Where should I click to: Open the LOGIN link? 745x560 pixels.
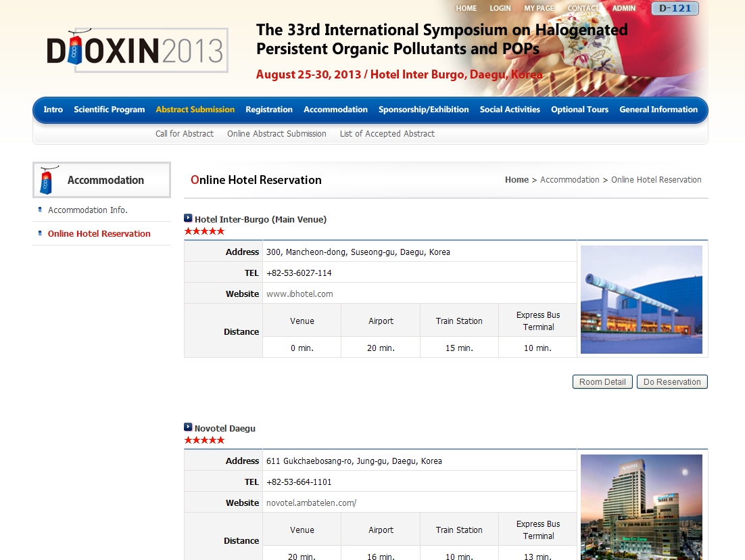pos(500,8)
